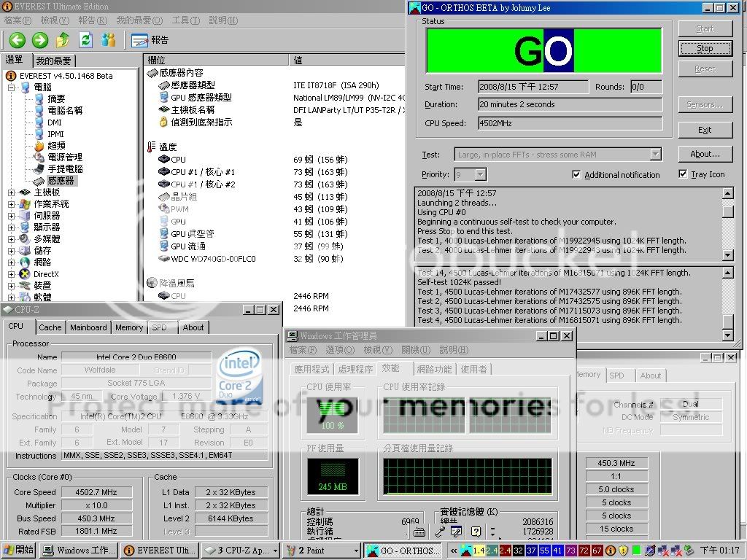Click the About... button in ORTHOS

click(705, 154)
